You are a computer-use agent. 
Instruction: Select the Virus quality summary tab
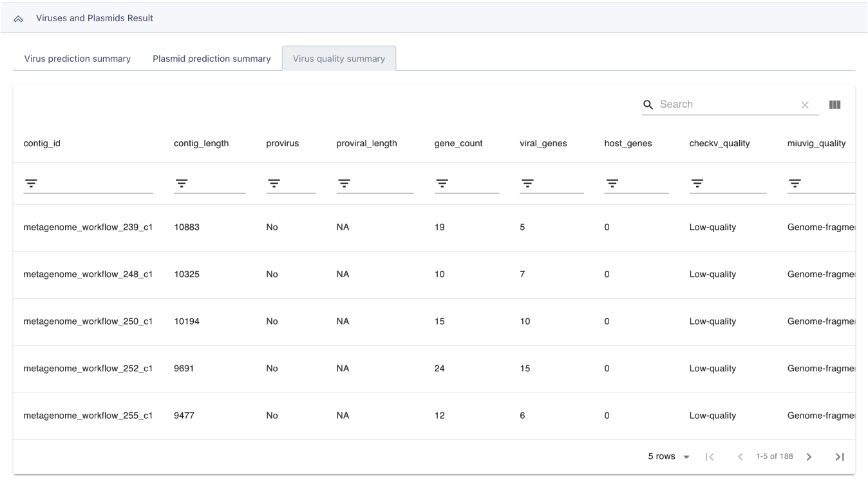pos(339,59)
